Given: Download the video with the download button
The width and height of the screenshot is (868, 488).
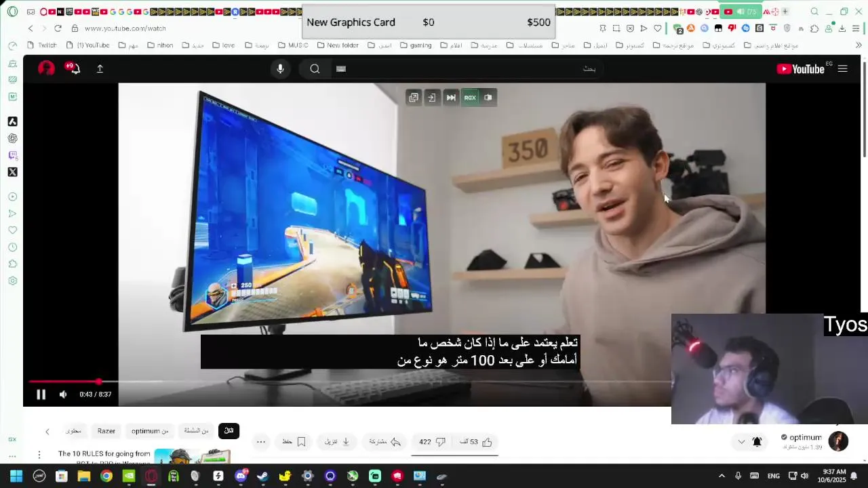Looking at the screenshot, I should pos(337,442).
